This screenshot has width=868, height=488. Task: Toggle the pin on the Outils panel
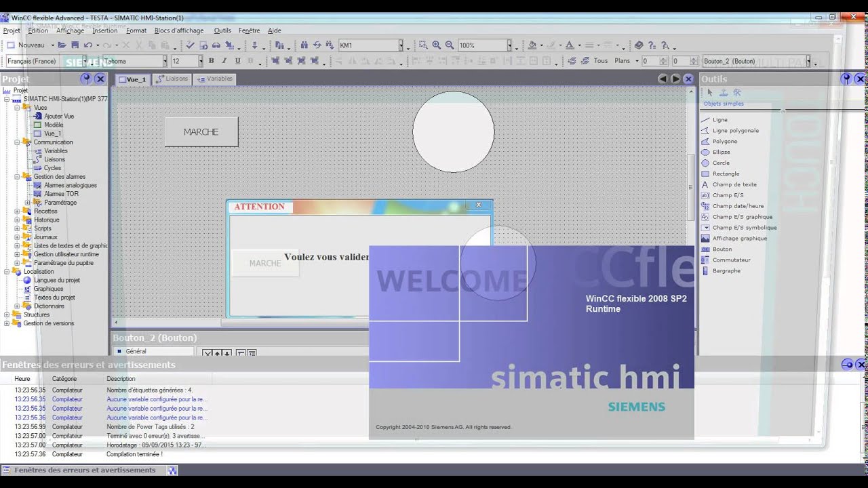(846, 79)
